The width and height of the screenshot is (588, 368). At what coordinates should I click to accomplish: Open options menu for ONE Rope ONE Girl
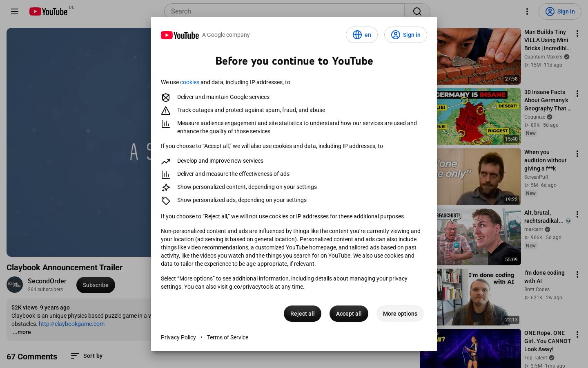coord(577,334)
